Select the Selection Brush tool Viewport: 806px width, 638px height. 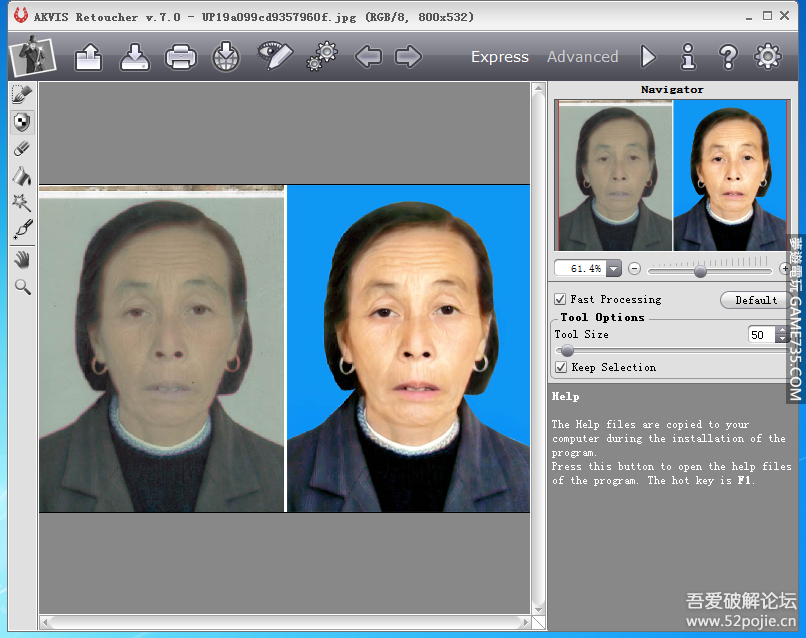pos(21,95)
